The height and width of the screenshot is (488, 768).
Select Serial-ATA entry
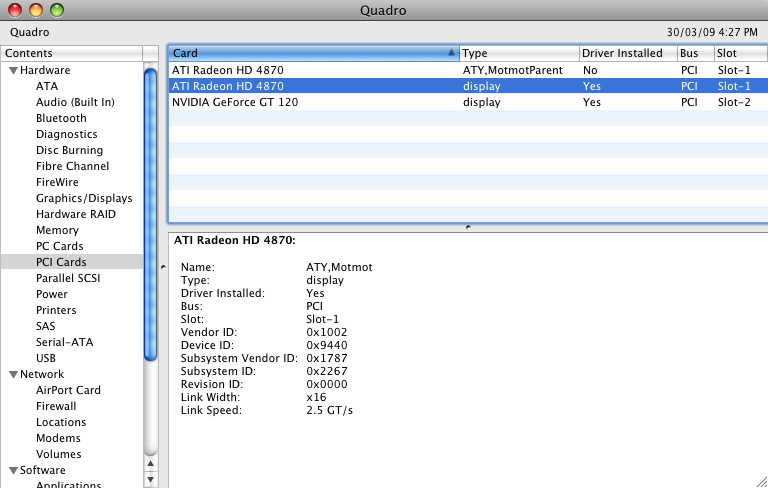[65, 342]
